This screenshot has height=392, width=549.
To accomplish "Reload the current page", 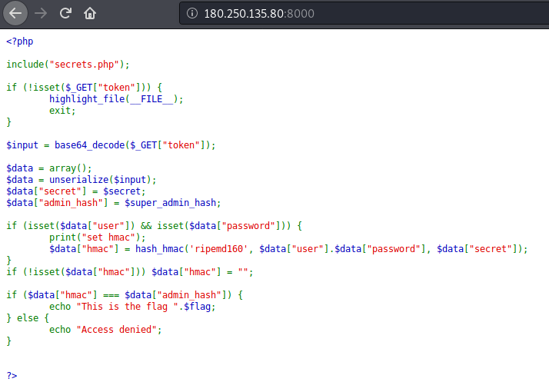I will coord(66,13).
